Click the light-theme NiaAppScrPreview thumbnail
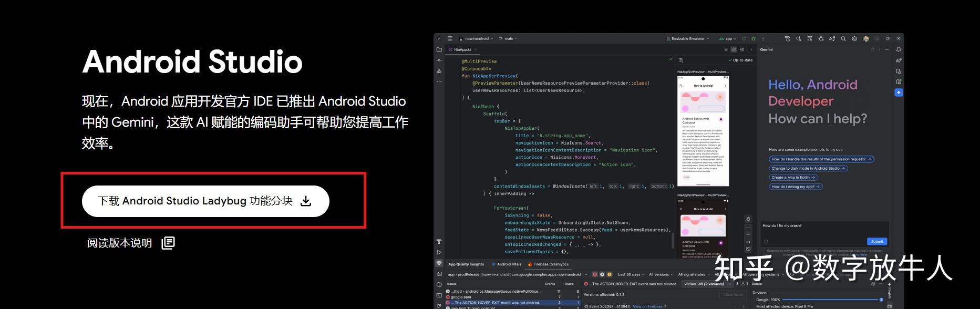Screen dimensions: 980x309 [x=703, y=131]
